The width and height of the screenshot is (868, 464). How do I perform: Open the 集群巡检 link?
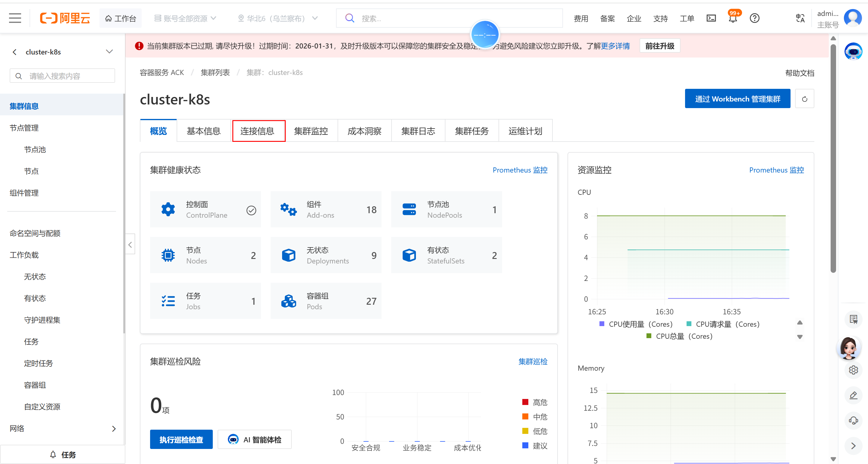(533, 362)
